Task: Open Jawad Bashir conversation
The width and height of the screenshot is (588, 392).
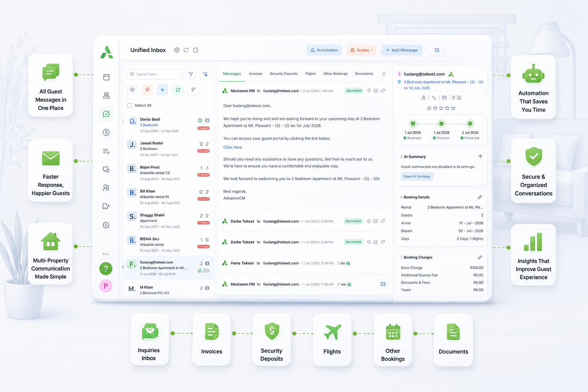Action: 168,149
